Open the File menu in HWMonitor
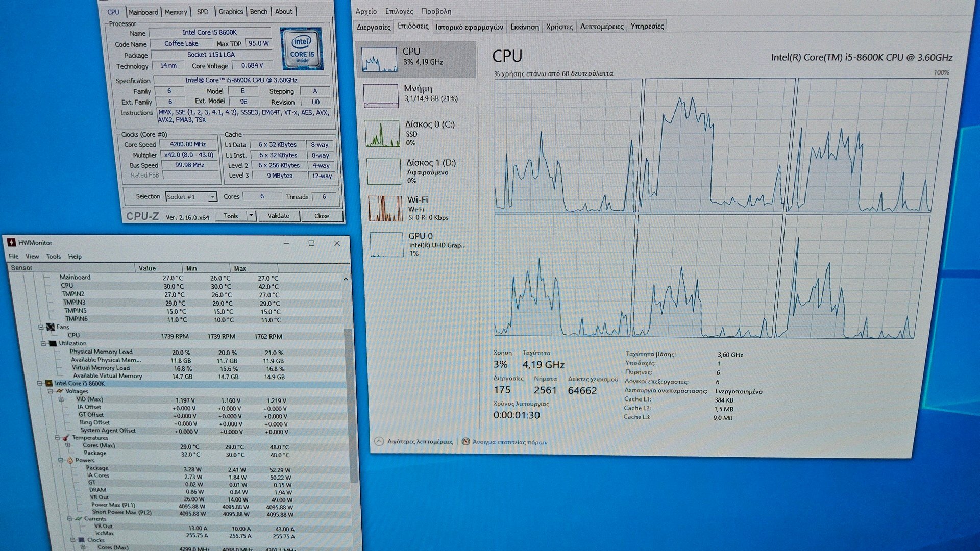The image size is (980, 551). 13,256
